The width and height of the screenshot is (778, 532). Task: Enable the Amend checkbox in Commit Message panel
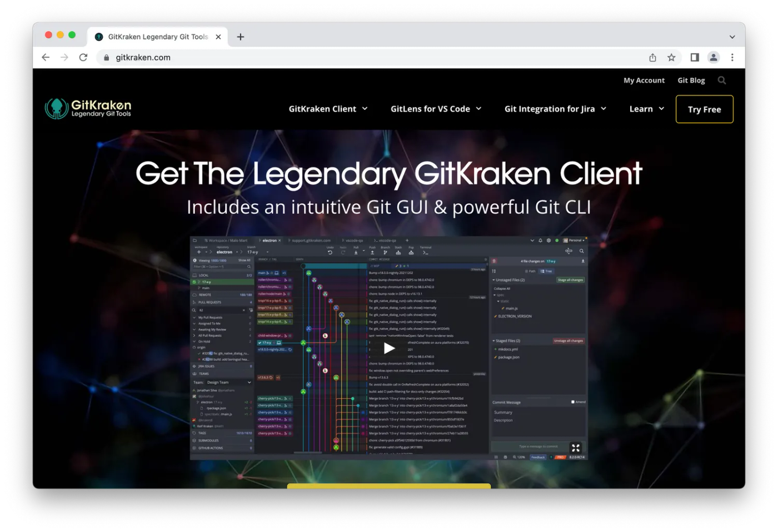[x=573, y=402]
